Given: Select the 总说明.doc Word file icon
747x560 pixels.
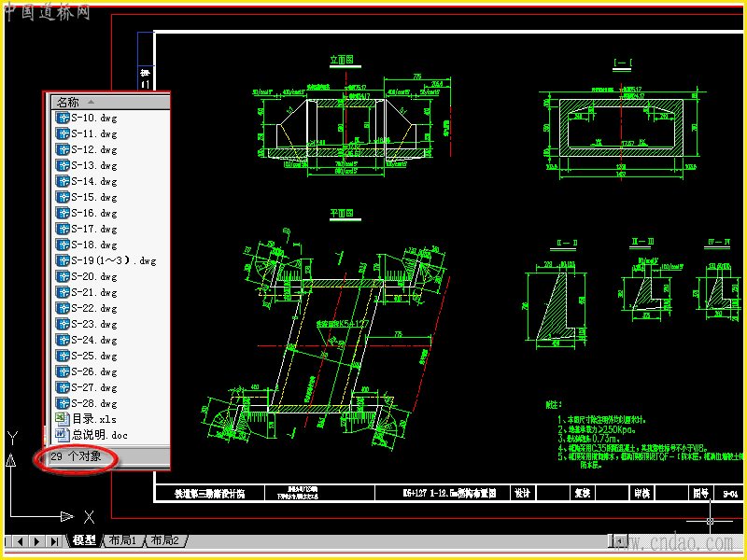Looking at the screenshot, I should 63,434.
